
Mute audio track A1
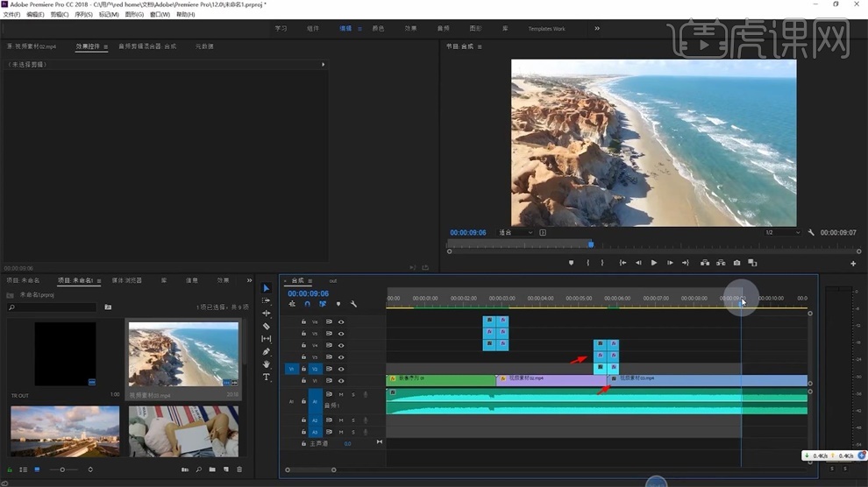click(x=341, y=395)
